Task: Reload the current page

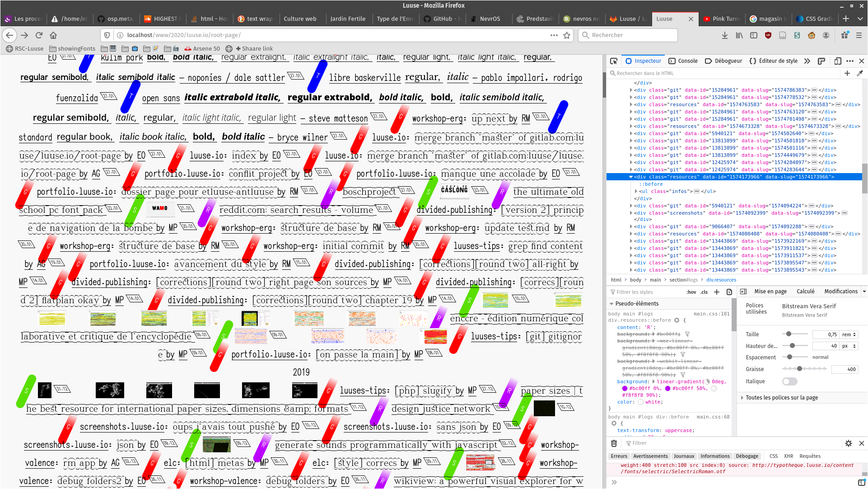Action: (39, 35)
